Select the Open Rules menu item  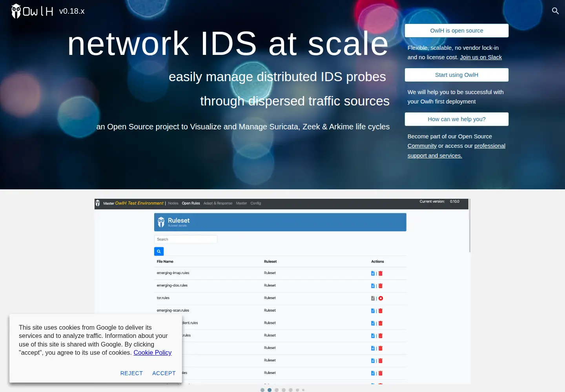[x=191, y=203]
